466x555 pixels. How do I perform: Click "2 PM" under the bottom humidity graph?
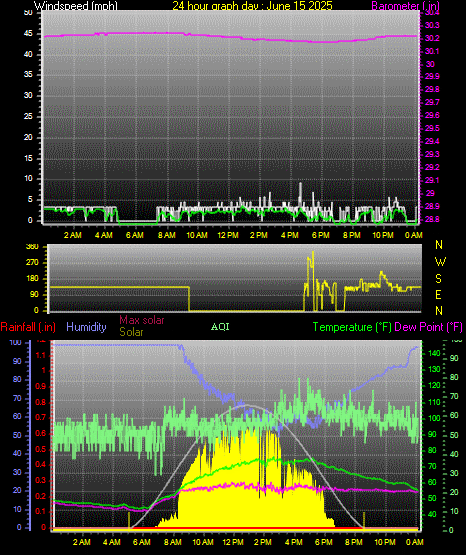(263, 542)
